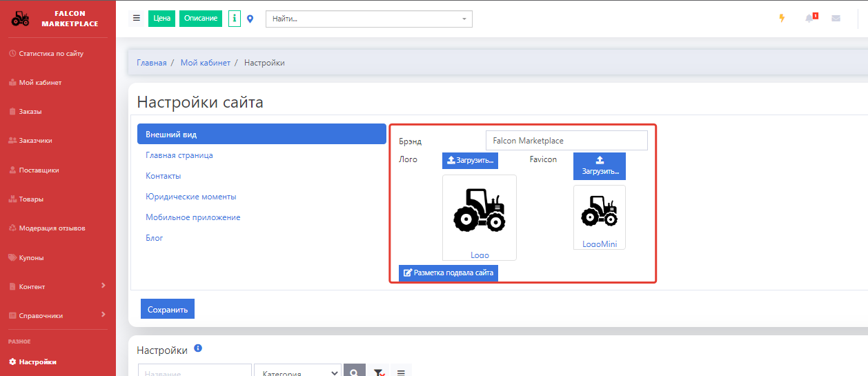
Task: Open messages via the envelope icon
Action: pos(836,19)
